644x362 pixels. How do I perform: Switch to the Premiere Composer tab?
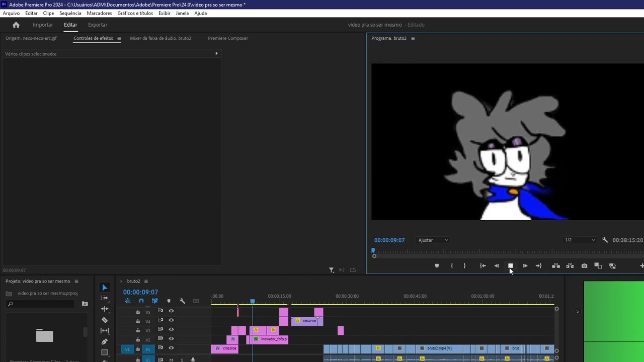click(228, 38)
